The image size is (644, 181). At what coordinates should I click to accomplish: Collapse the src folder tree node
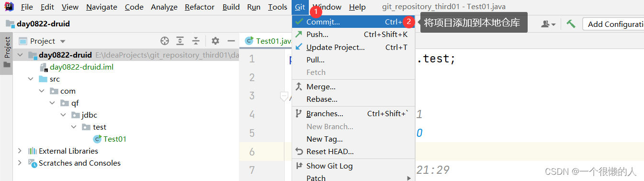30,79
